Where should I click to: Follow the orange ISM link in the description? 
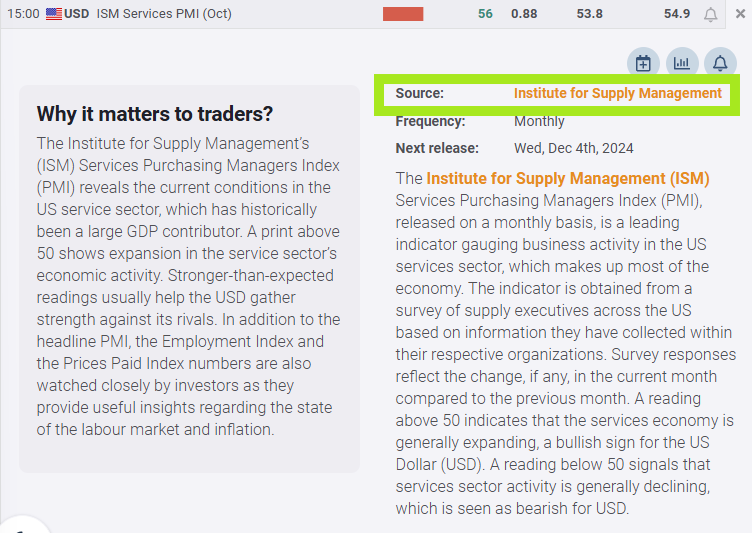[567, 179]
